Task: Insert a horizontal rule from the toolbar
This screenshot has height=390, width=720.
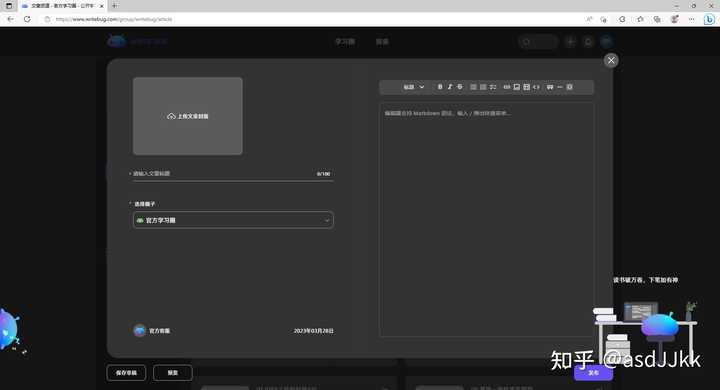Action: coord(560,87)
